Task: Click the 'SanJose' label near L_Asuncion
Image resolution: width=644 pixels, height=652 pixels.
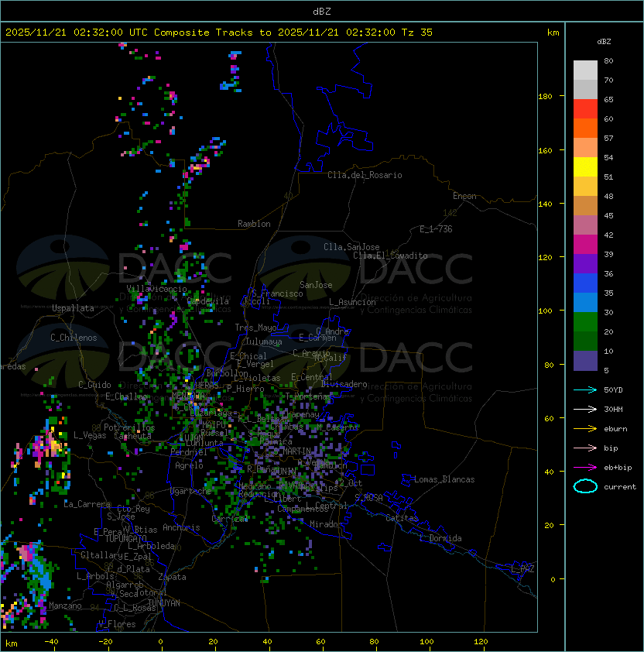Action: coord(316,285)
